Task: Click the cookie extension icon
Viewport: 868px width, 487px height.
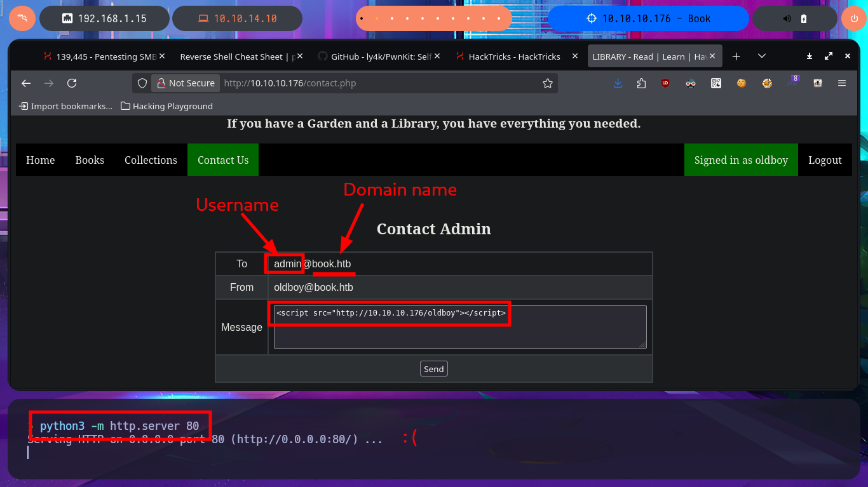Action: 741,83
